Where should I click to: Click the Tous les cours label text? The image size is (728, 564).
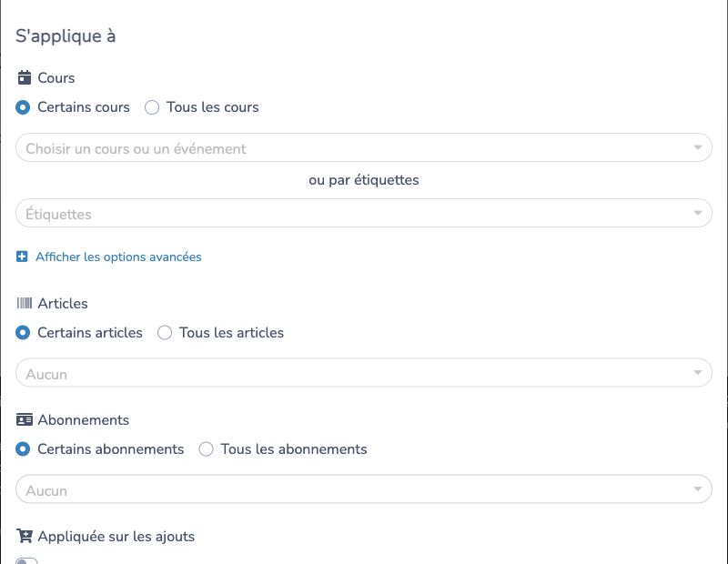tap(213, 107)
